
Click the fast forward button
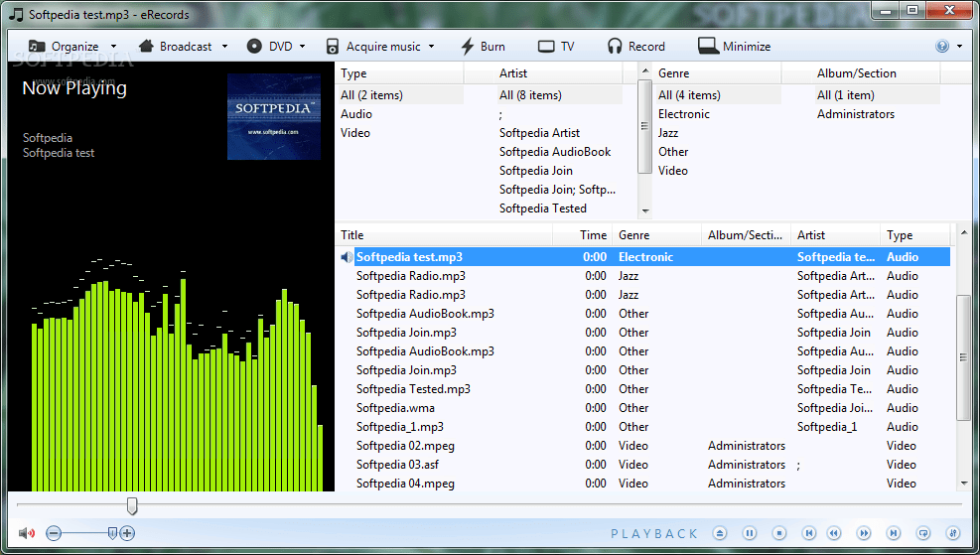864,533
